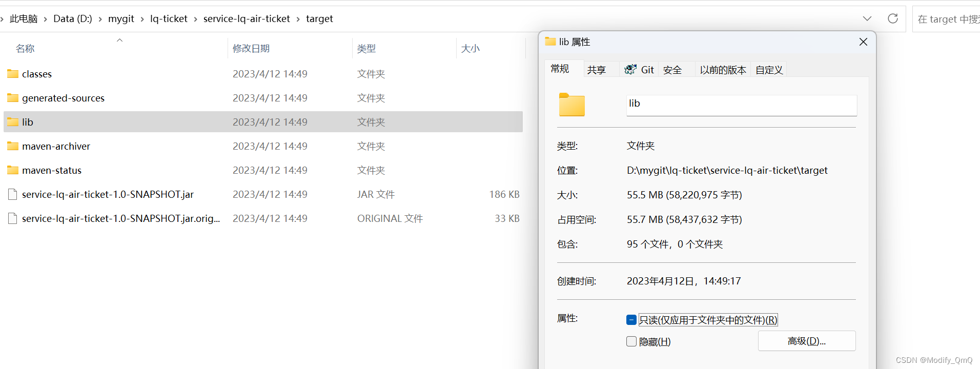The width and height of the screenshot is (980, 369).
Task: Click the 55.5 MB size value
Action: pyautogui.click(x=684, y=195)
